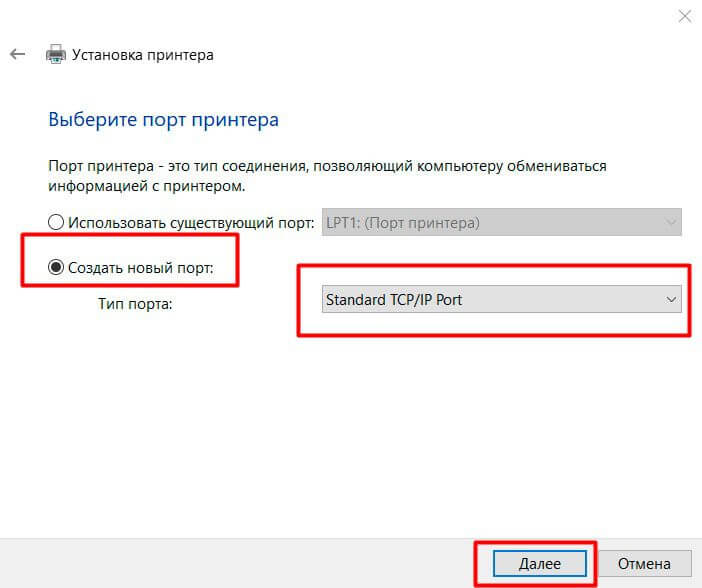Click the Отмена button
Image resolution: width=702 pixels, height=588 pixels.
coord(644,563)
